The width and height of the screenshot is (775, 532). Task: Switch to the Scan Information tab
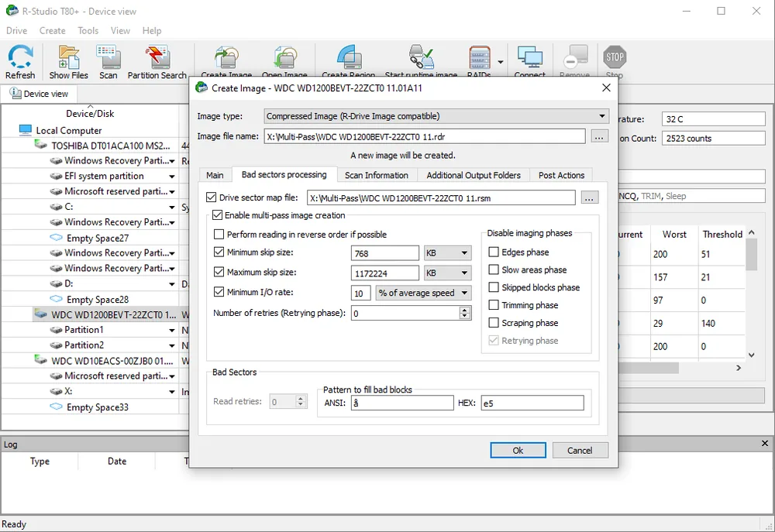click(377, 175)
